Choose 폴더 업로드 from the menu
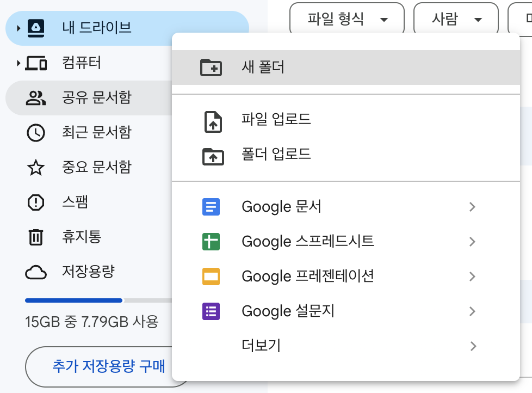The height and width of the screenshot is (393, 532). [346, 154]
